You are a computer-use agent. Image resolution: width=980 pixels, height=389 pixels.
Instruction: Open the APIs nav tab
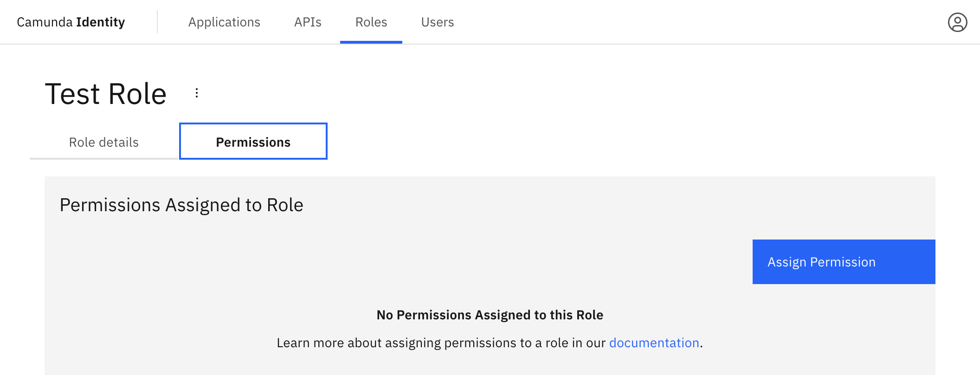tap(308, 22)
